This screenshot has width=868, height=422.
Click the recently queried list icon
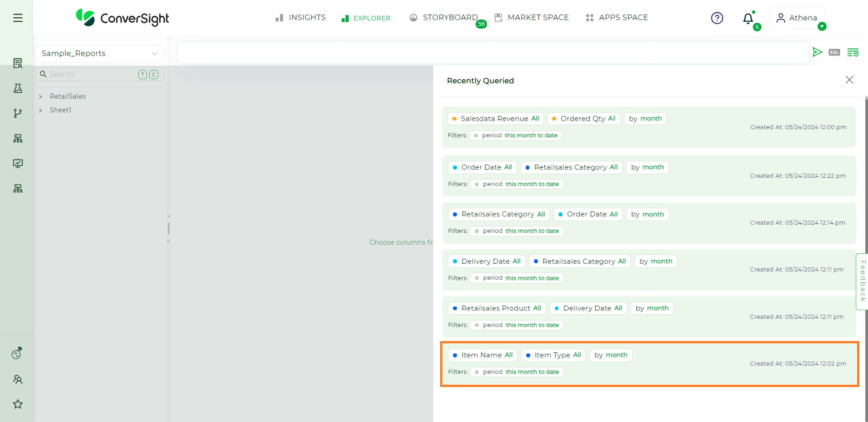(x=853, y=52)
